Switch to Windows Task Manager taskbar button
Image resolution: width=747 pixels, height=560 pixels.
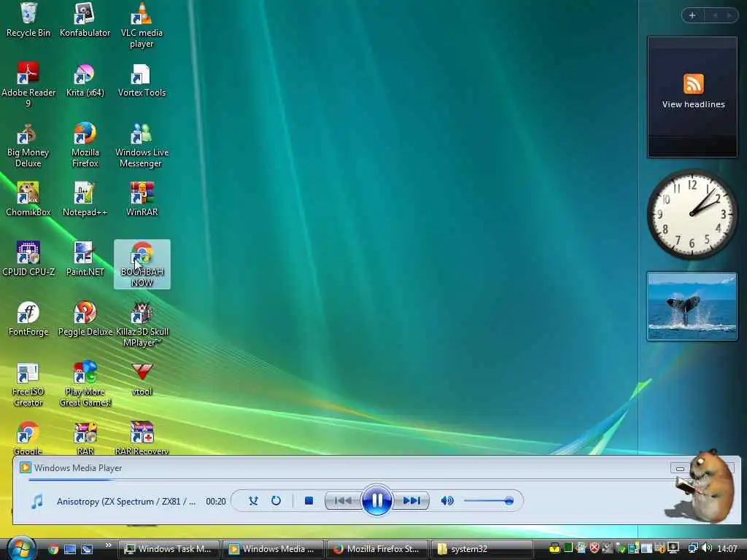click(169, 549)
